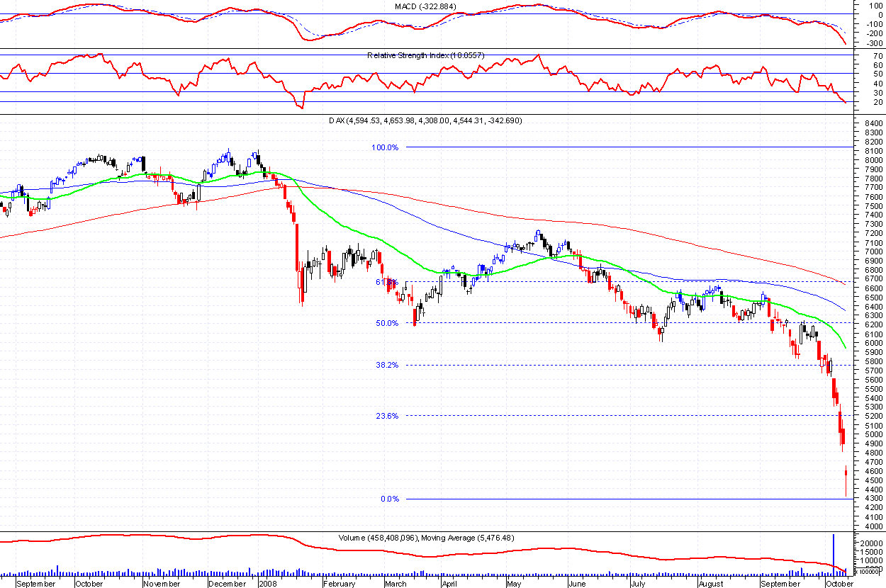Click the June label on the time axis
The image size is (886, 588).
pyautogui.click(x=577, y=584)
